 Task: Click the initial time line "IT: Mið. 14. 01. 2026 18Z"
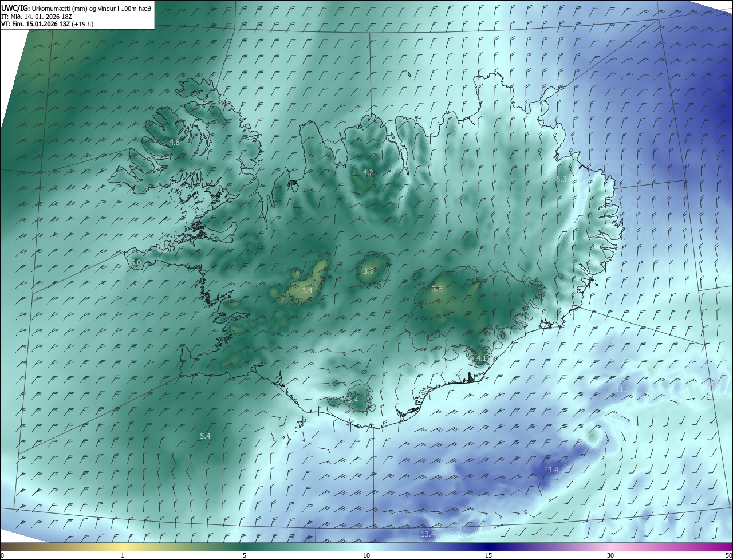(36, 16)
